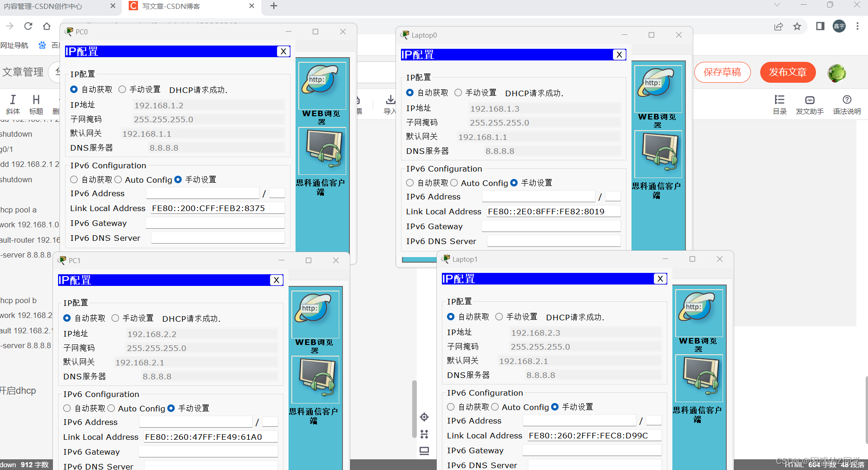
Task: Select 手动设置 IPv4 radio in PC1
Action: click(115, 318)
